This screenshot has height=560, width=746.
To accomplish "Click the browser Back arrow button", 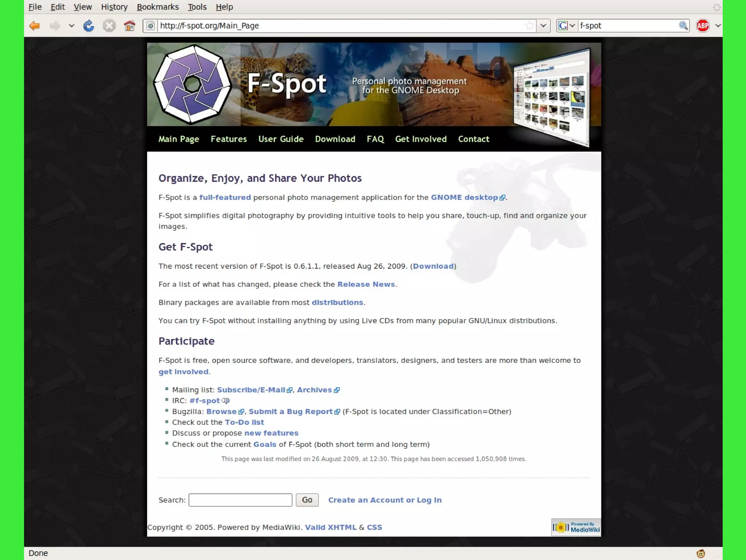I will coord(35,26).
